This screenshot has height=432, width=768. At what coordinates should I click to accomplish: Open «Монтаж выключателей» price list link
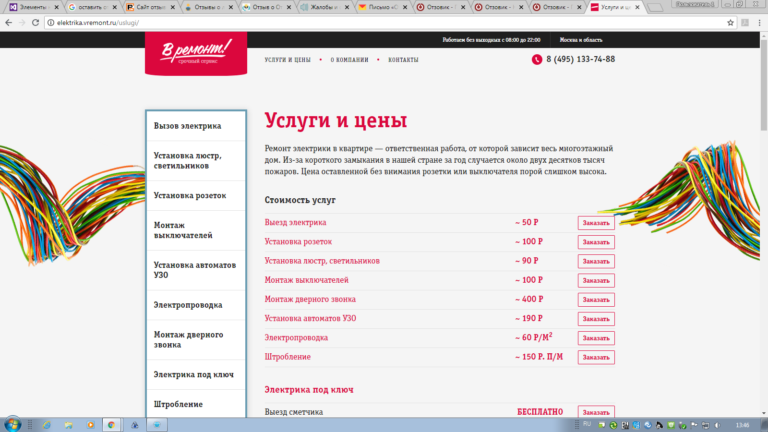pyautogui.click(x=307, y=280)
